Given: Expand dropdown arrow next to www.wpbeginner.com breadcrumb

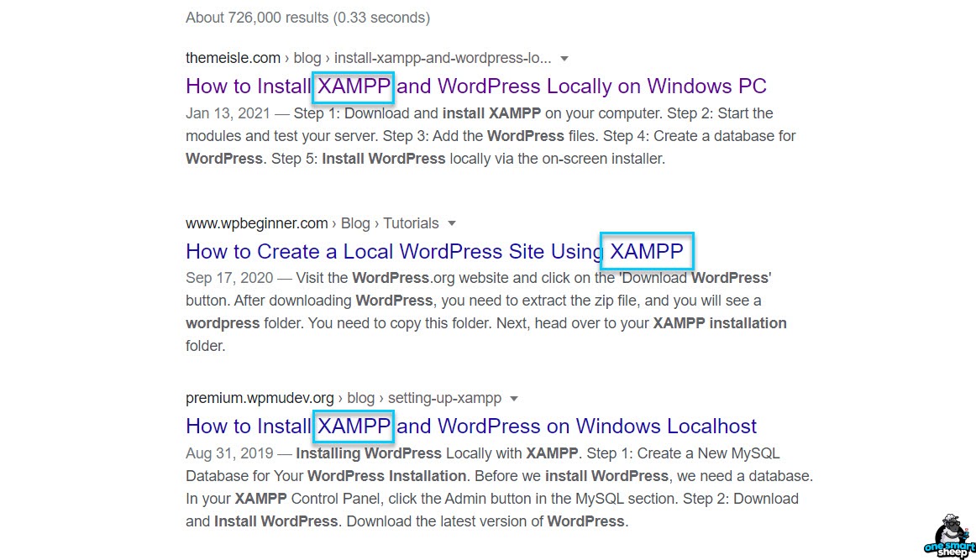Looking at the screenshot, I should 452,223.
